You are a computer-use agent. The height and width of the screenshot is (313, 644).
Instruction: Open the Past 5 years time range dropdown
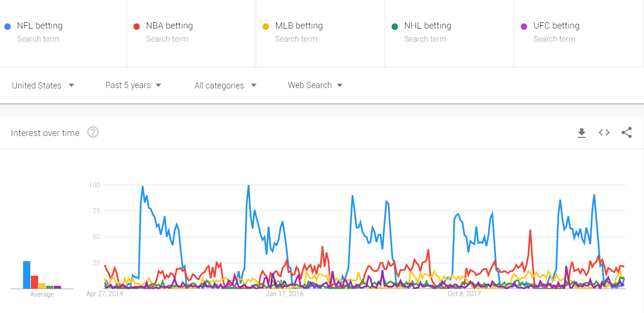pyautogui.click(x=133, y=85)
